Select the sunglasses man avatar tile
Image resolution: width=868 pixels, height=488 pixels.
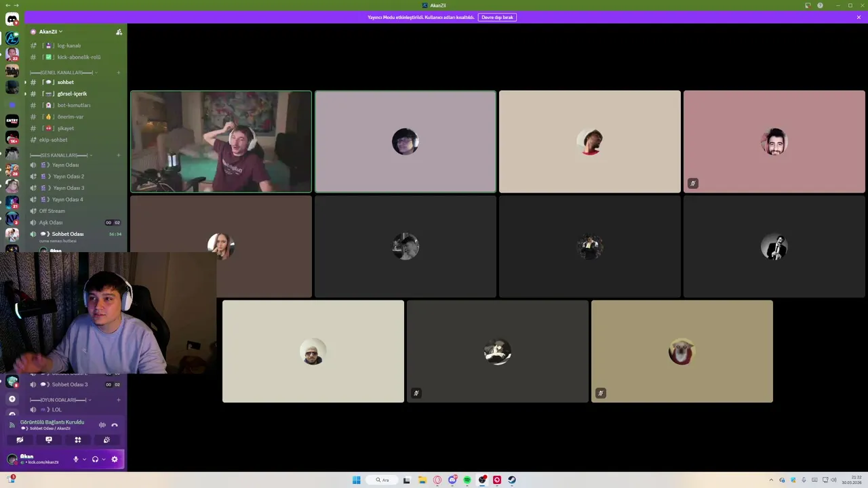pyautogui.click(x=313, y=351)
